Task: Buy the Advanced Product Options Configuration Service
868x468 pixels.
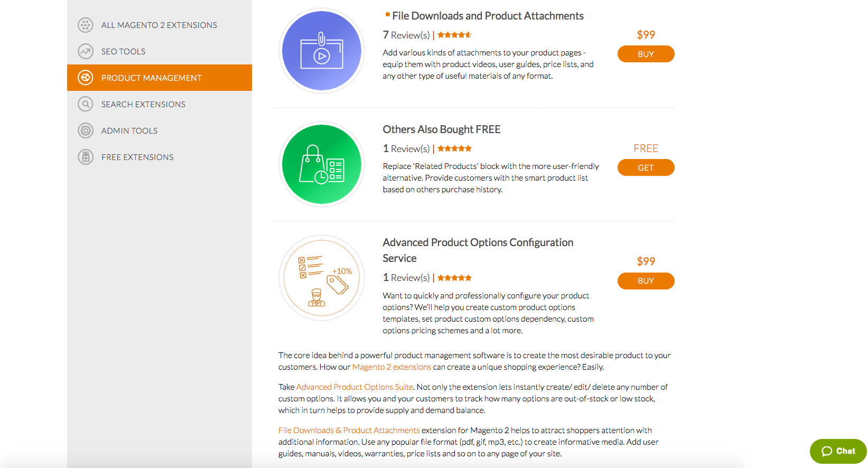Action: pos(646,281)
